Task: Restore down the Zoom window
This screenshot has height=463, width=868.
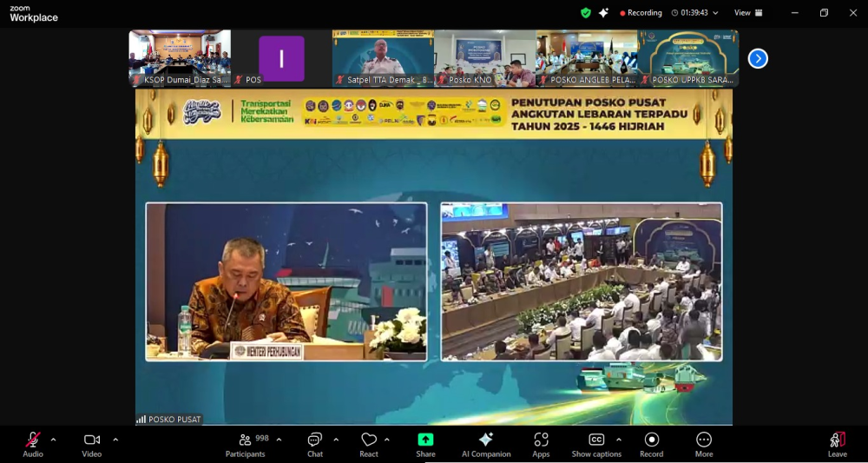Action: tap(824, 13)
